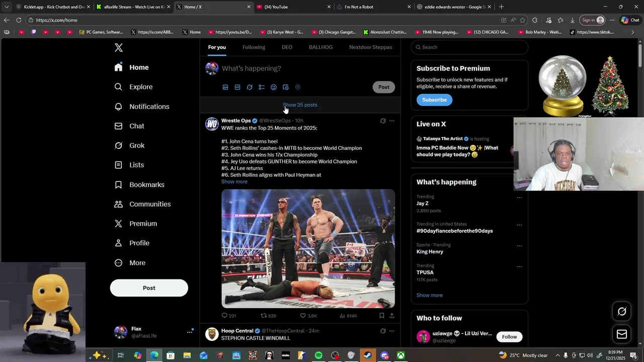This screenshot has height=362, width=644.
Task: Open account menu next to Flax
Action: 190,332
